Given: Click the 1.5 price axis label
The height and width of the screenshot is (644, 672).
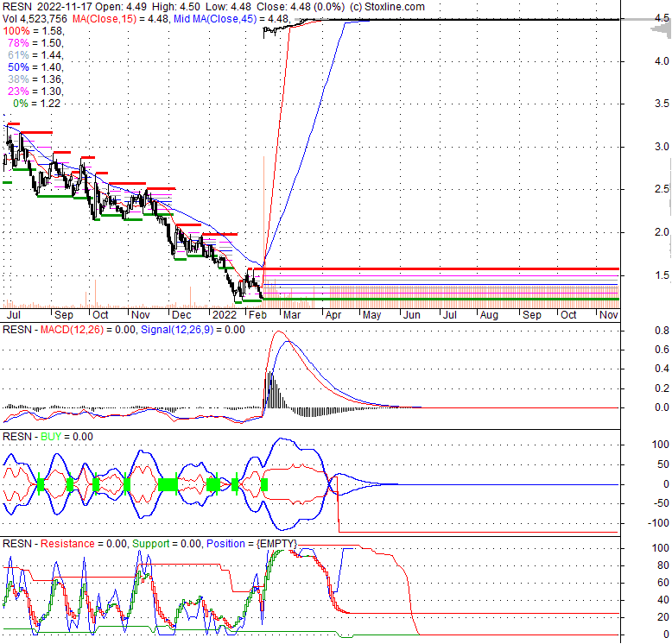Looking at the screenshot, I should 662,275.
